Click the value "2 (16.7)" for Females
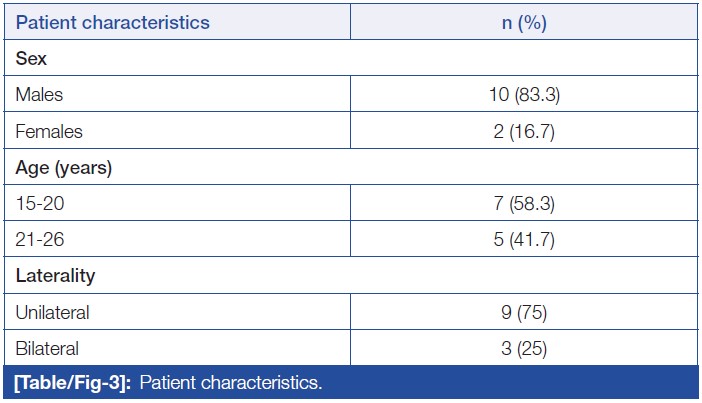The width and height of the screenshot is (702, 403). pyautogui.click(x=525, y=131)
